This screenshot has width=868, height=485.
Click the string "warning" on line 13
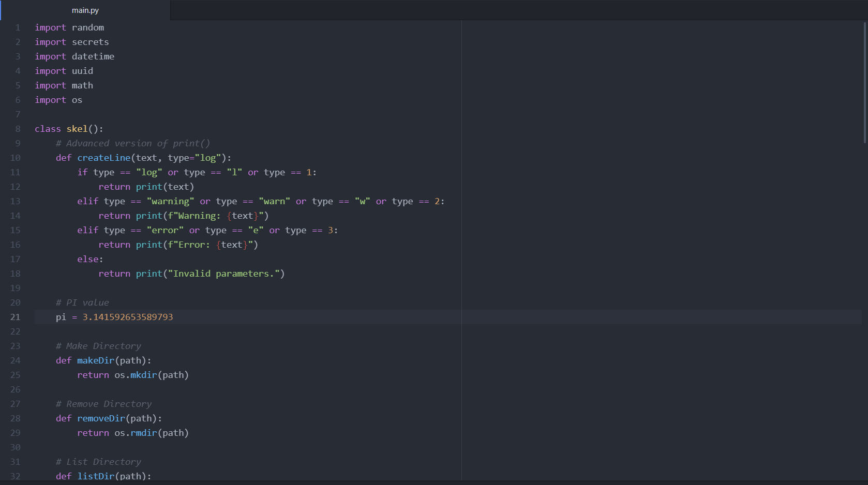pyautogui.click(x=171, y=201)
